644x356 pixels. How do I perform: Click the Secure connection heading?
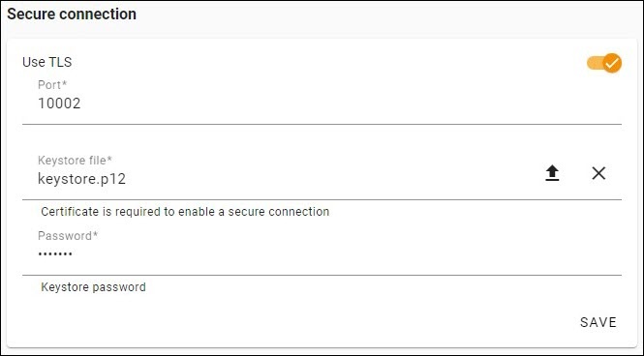pyautogui.click(x=72, y=14)
